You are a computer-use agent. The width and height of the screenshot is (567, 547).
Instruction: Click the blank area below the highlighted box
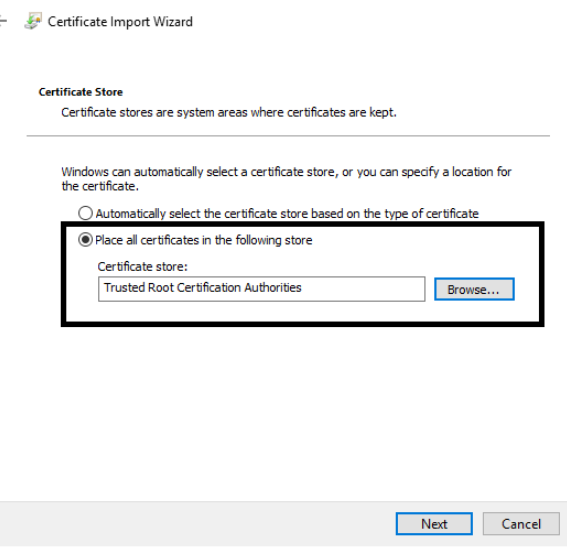tap(284, 412)
